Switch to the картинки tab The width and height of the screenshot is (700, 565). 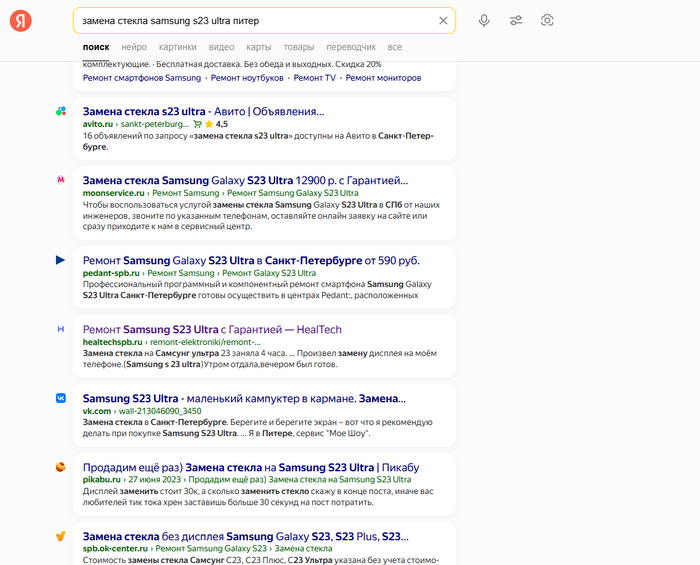[178, 47]
